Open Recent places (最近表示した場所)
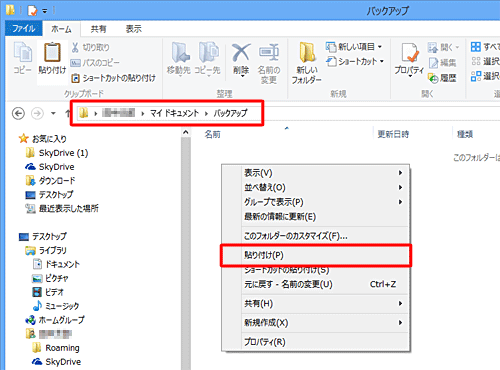This screenshot has width=500, height=370. tap(62, 209)
